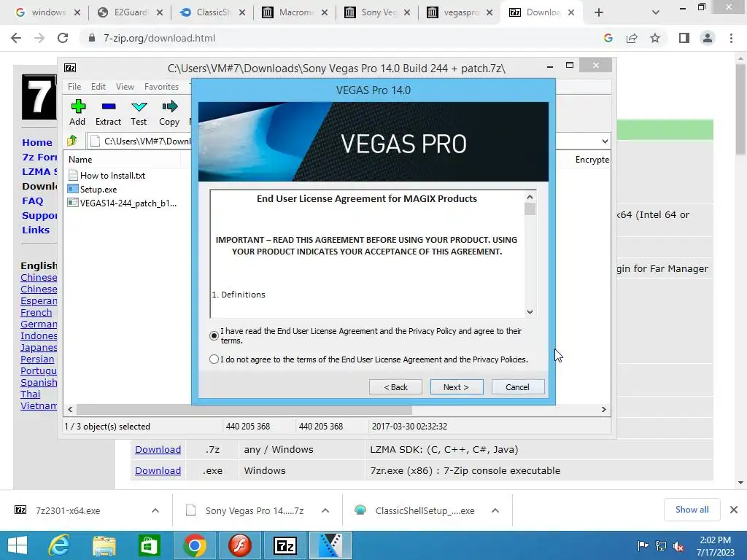Bookmark this page with the star icon

coord(655,38)
